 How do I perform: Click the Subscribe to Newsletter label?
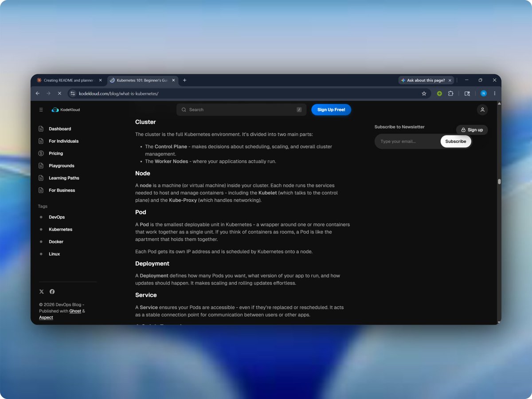(x=399, y=127)
